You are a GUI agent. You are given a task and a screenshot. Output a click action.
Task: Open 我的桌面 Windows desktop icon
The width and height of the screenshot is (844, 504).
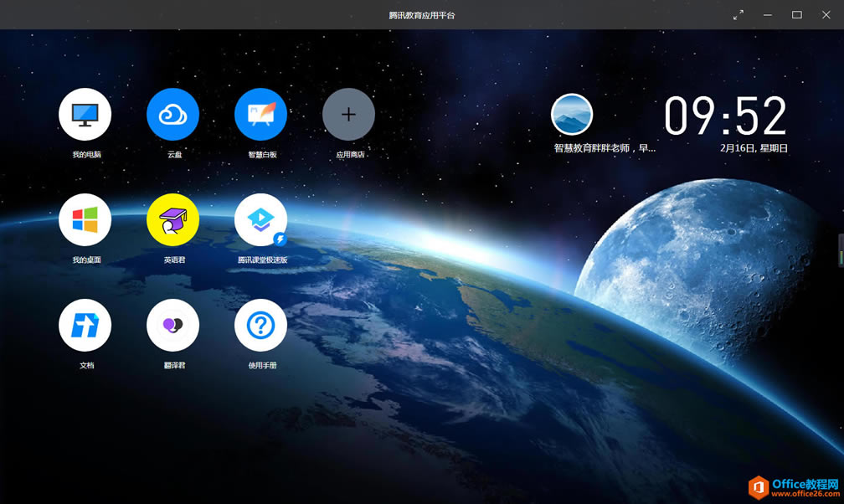pyautogui.click(x=85, y=220)
